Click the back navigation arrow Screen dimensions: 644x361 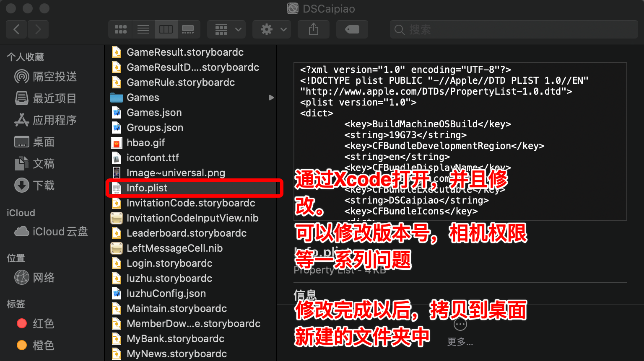click(x=16, y=29)
